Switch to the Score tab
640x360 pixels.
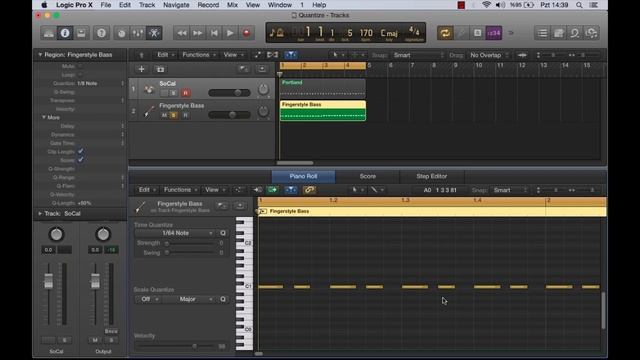click(x=367, y=176)
